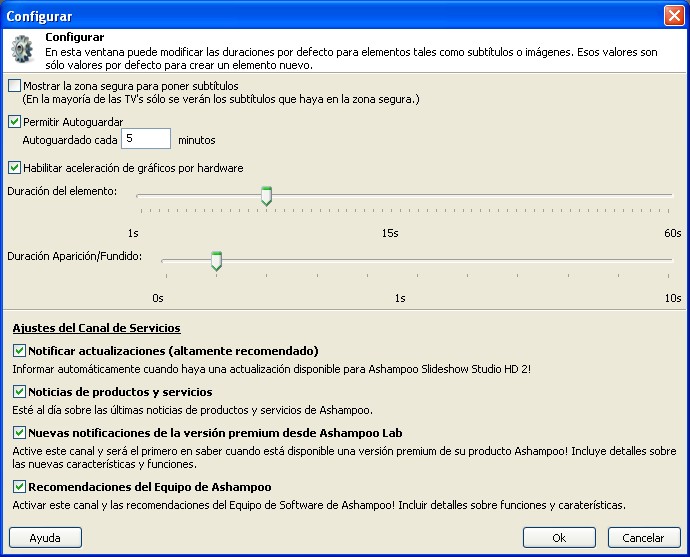Click the Duración del elemento slider thumb
Viewport: 690px width, 557px height.
tap(266, 196)
